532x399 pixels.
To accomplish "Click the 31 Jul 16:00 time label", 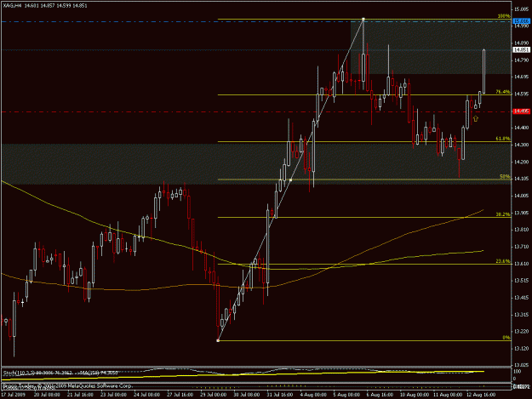I will pos(279,395).
